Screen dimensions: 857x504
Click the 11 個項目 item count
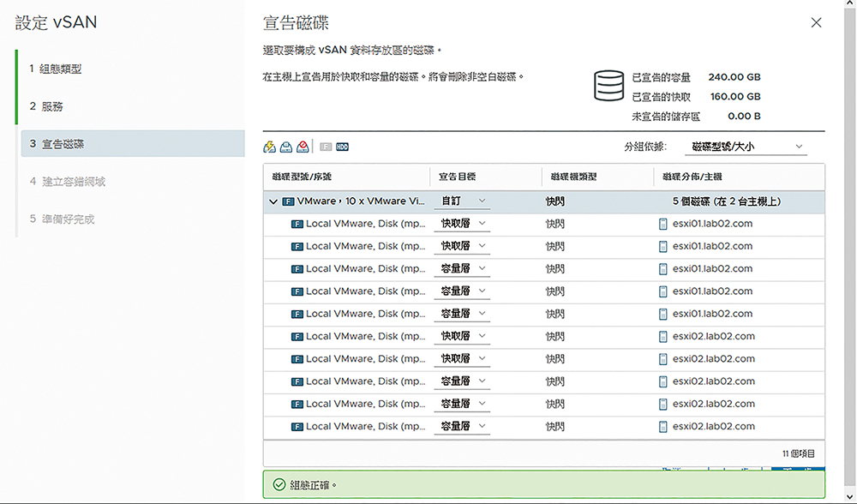click(799, 453)
